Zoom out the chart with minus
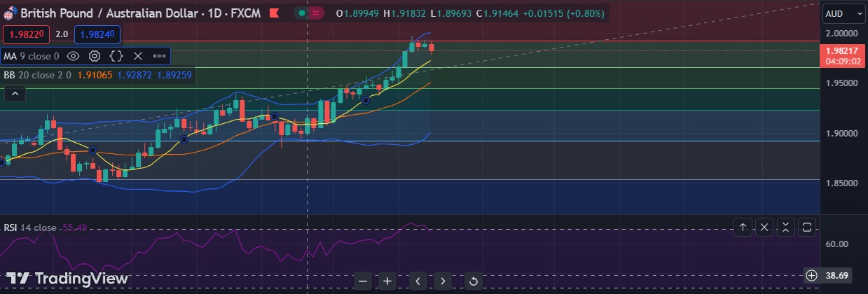 point(362,281)
